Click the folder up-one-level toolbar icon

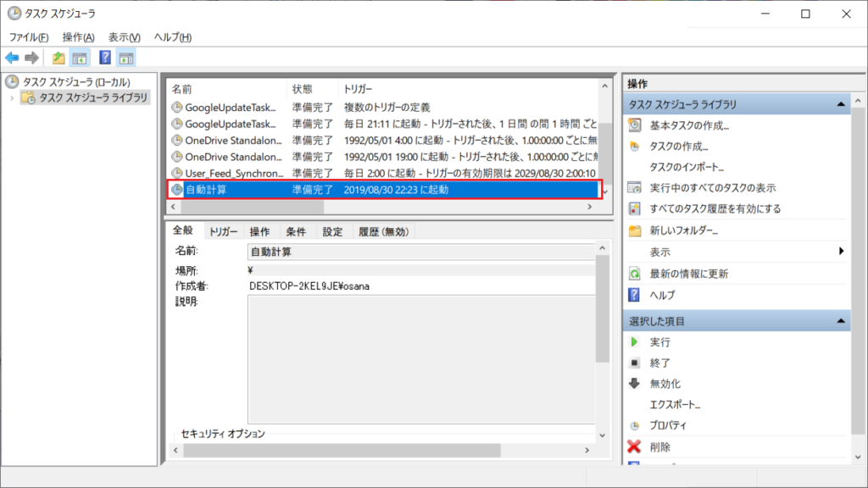coord(58,58)
